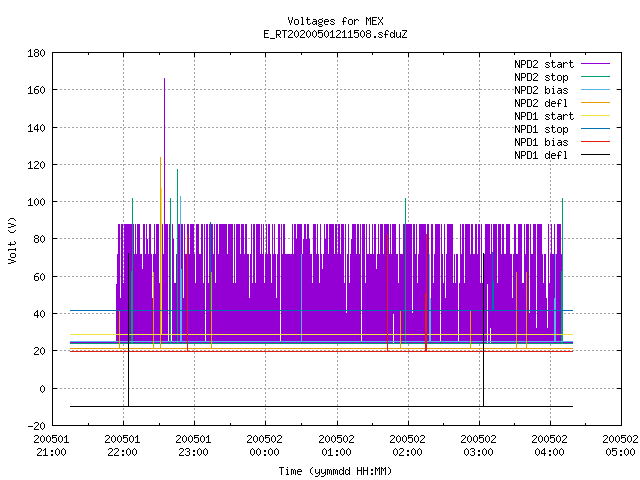Screen dimensions: 640x480
Task: Click the x-axis tick label 200502 03:00
Action: point(478,446)
